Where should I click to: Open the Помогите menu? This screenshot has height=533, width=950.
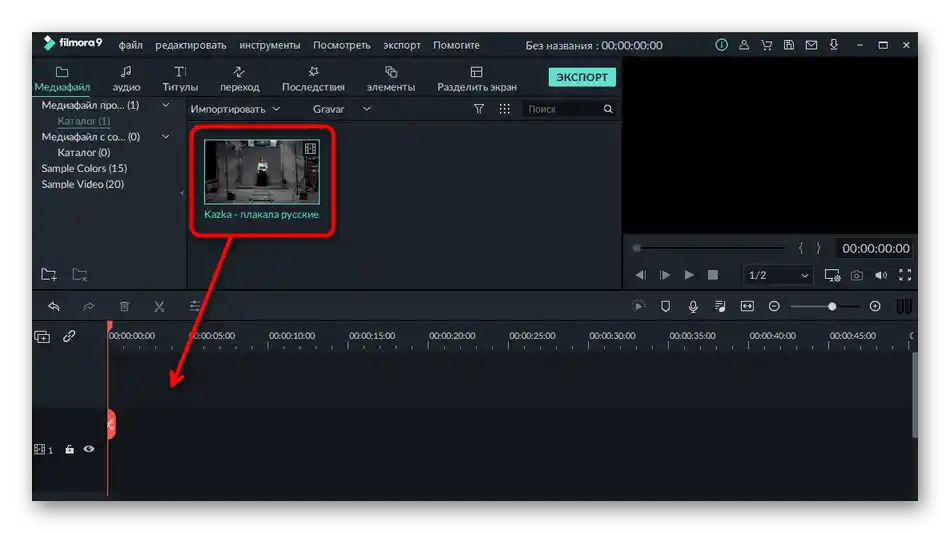click(x=456, y=45)
